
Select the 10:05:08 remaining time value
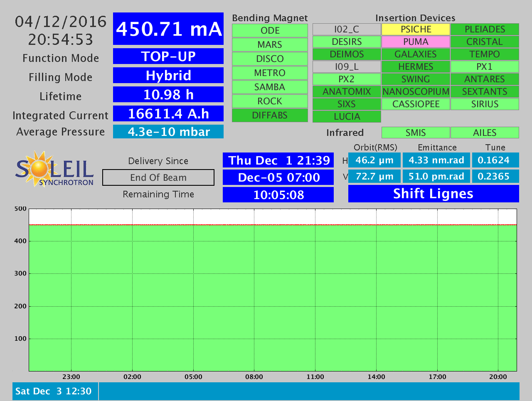(x=278, y=194)
